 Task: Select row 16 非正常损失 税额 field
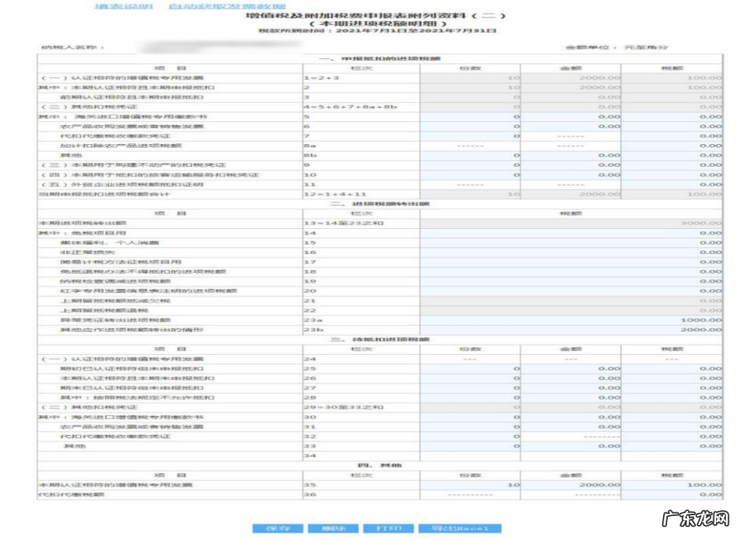pos(571,252)
